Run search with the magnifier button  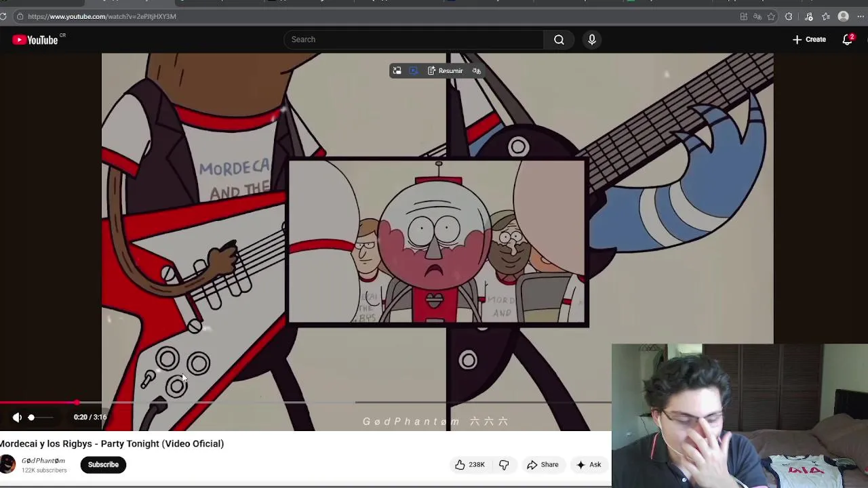pyautogui.click(x=559, y=39)
